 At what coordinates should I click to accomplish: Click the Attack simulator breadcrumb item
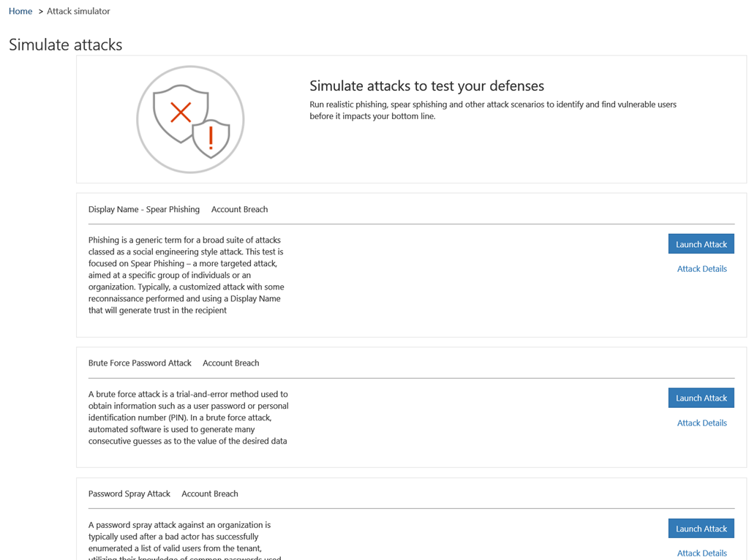[78, 11]
